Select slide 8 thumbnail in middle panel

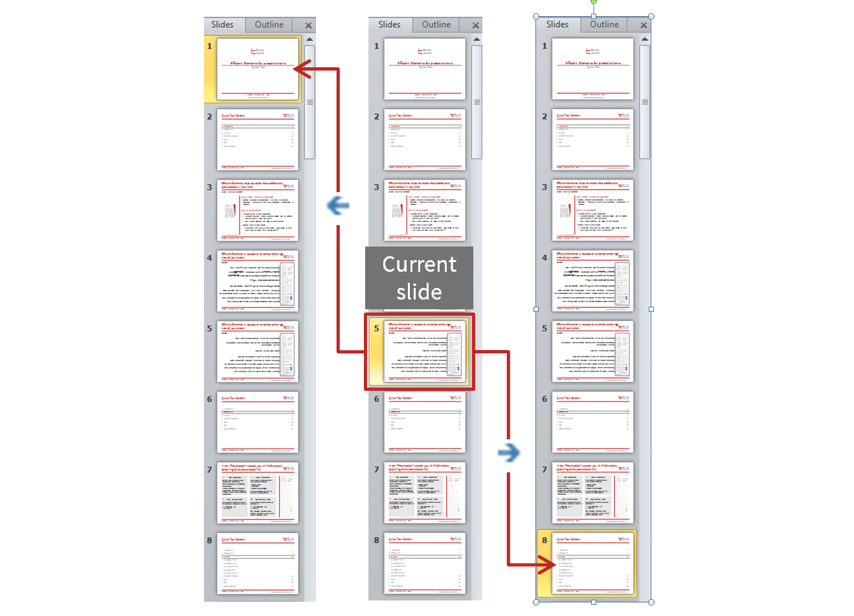coord(425,563)
